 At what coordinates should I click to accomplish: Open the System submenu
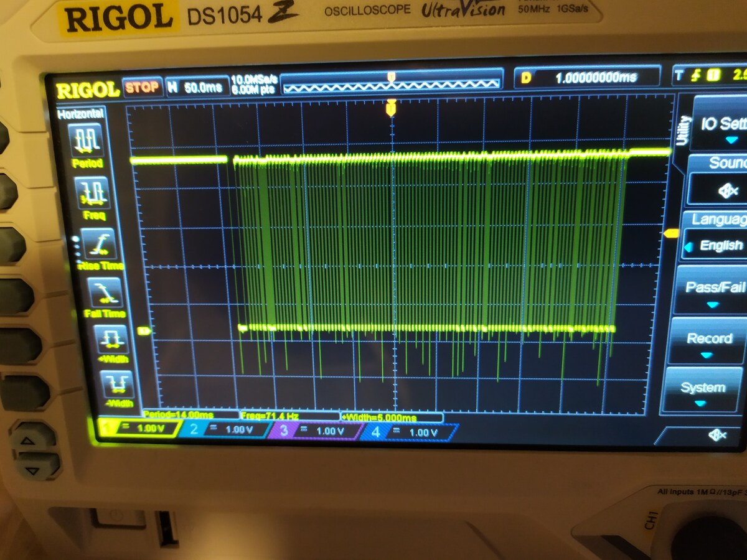tap(700, 391)
